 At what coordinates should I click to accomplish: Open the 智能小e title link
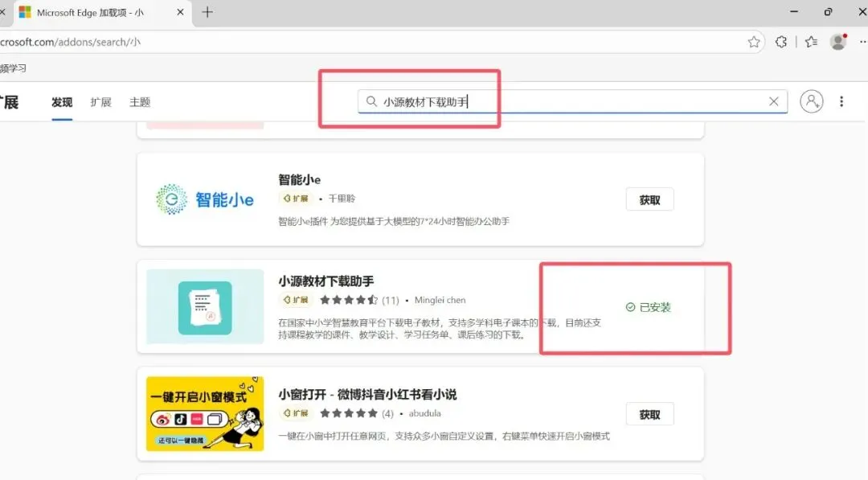click(300, 179)
